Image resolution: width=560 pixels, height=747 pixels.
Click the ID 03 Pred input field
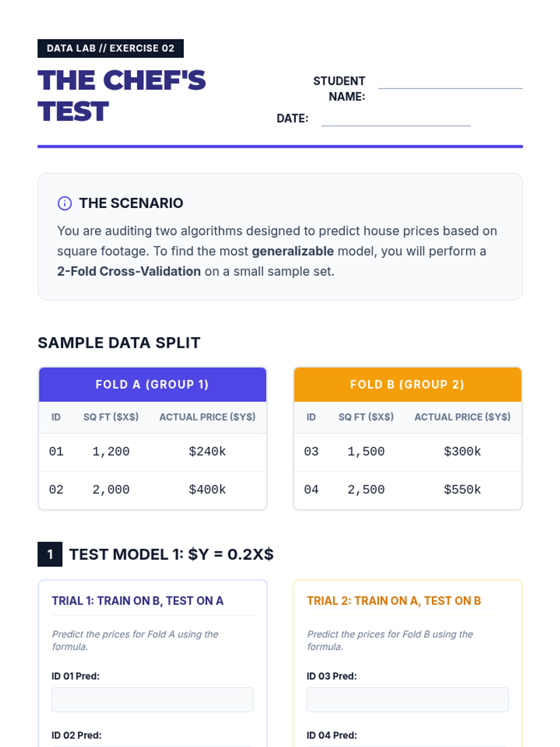(x=407, y=699)
